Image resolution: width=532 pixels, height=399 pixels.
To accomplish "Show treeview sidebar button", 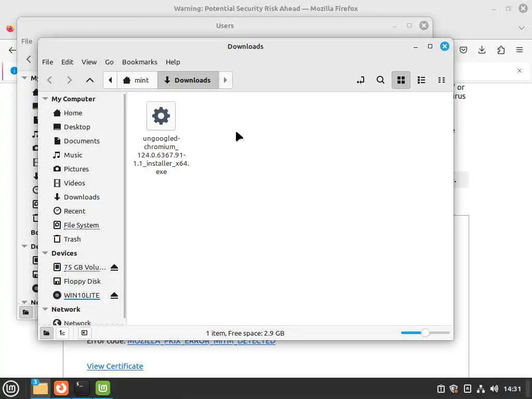I will (62, 333).
